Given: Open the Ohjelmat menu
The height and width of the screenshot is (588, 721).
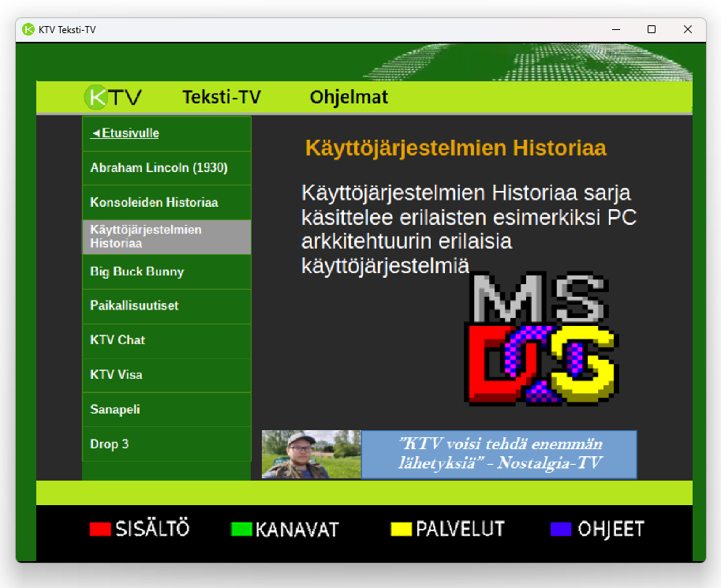Looking at the screenshot, I should pyautogui.click(x=349, y=97).
